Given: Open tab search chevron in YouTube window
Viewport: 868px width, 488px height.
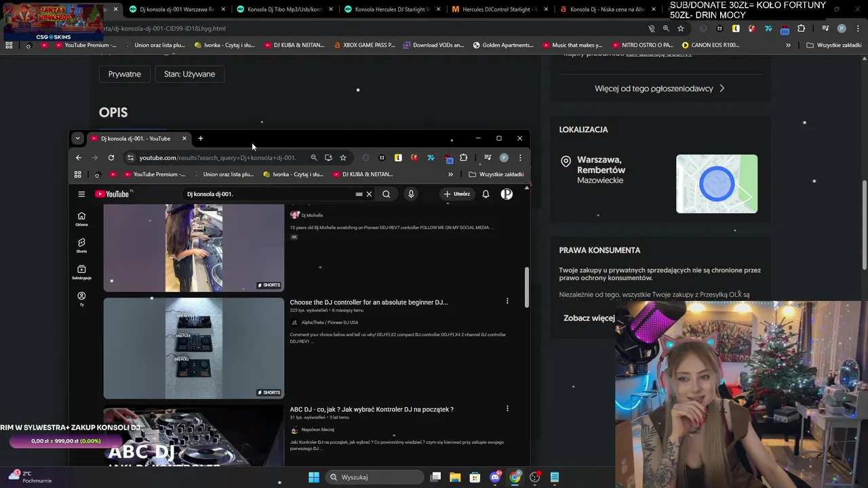Looking at the screenshot, I should tap(77, 138).
